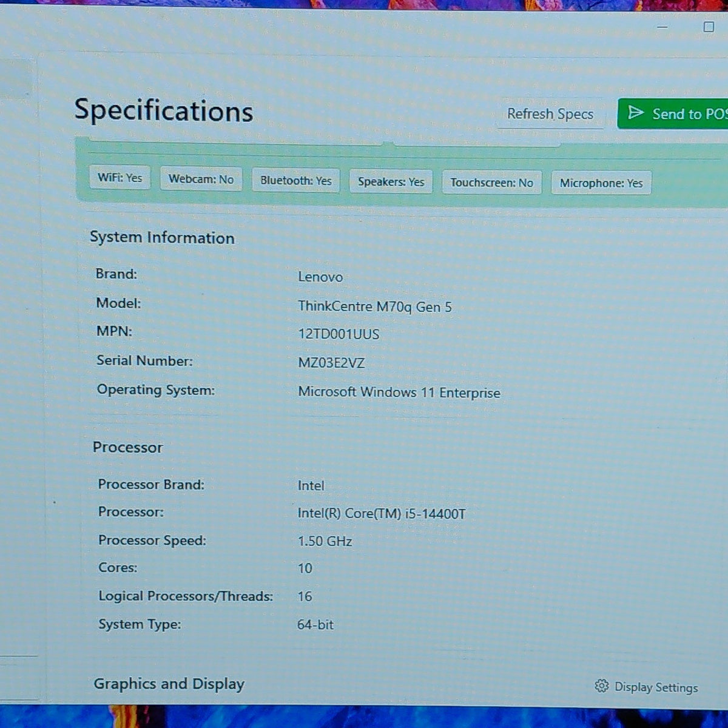Select the WiFi: Yes badge
The width and height of the screenshot is (728, 728).
[120, 178]
